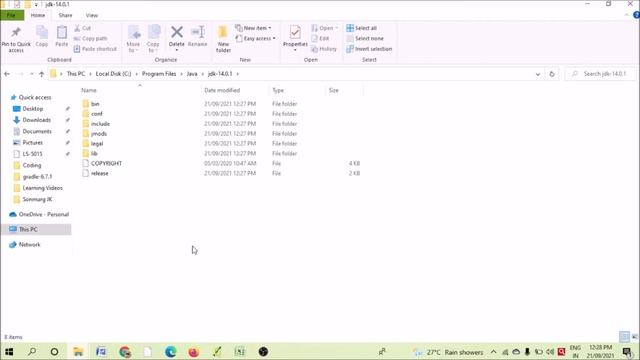Open the Move to dropdown
The width and height of the screenshot is (640, 360).
pyautogui.click(x=133, y=39)
